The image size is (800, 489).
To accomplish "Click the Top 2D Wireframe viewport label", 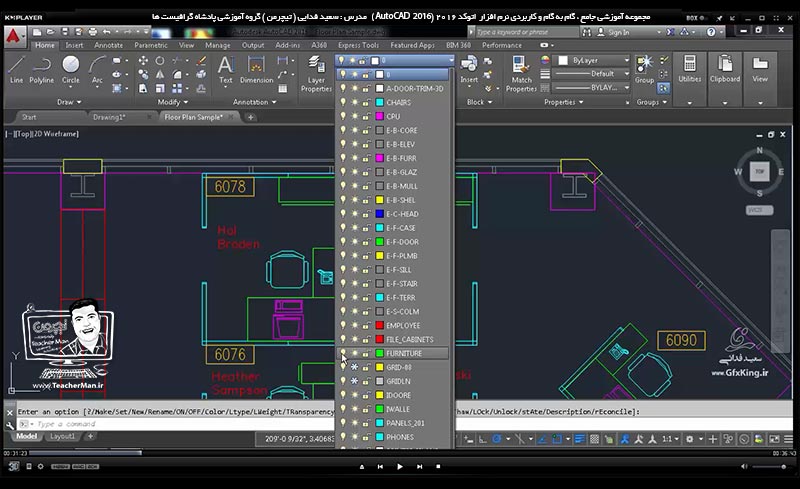I will (42, 134).
